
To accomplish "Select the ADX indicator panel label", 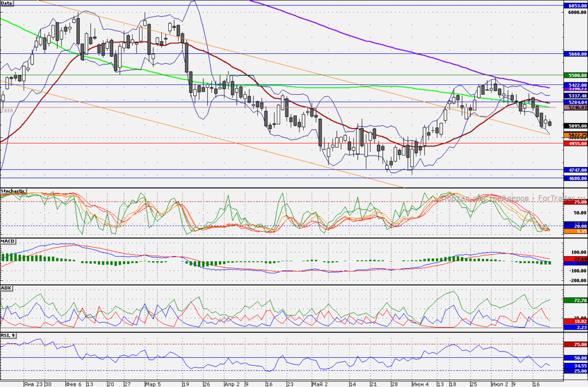I will tap(6, 288).
